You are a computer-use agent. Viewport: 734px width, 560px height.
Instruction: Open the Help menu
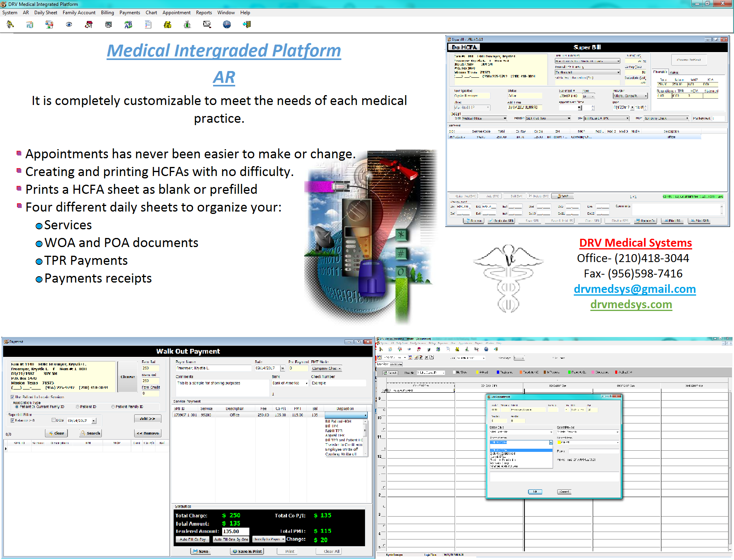click(245, 13)
